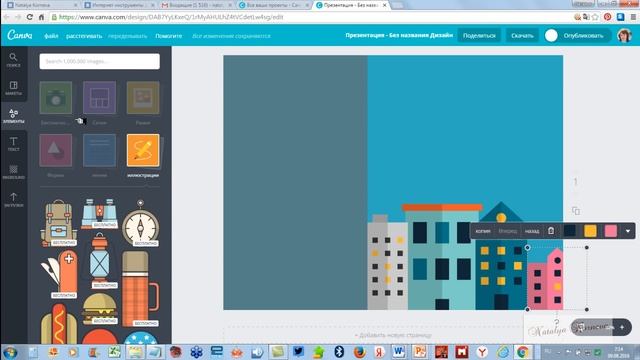Open the user profile avatar
This screenshot has width=640, height=360.
point(624,36)
